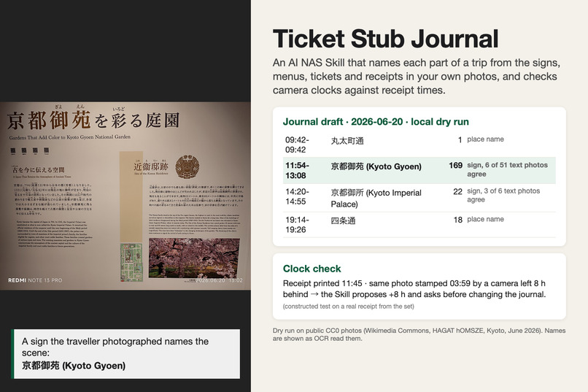Select the 11:54-13:08 time cell
588x392 pixels.
click(297, 170)
